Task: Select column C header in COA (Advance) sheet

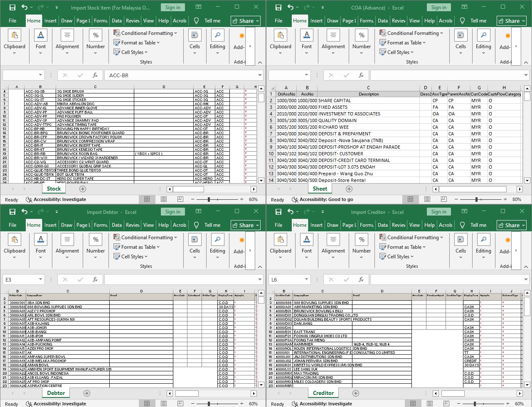Action: [x=368, y=88]
